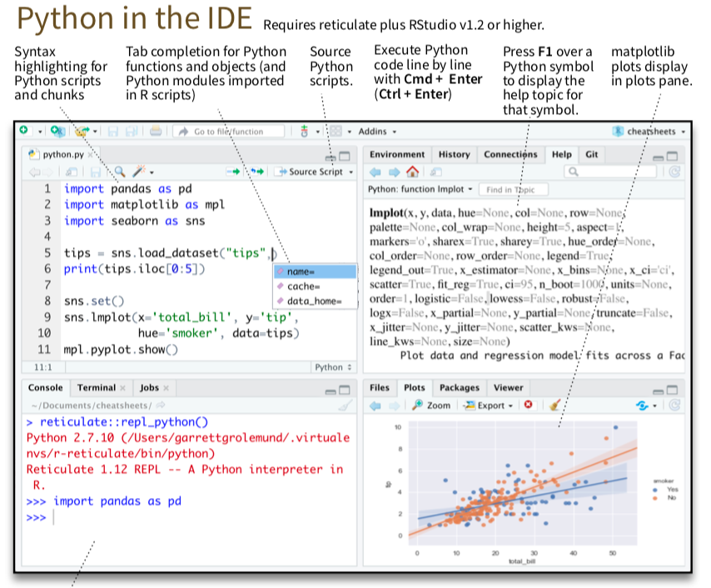This screenshot has height=588, width=711.
Task: Close the python.py tab
Action: tap(90, 155)
